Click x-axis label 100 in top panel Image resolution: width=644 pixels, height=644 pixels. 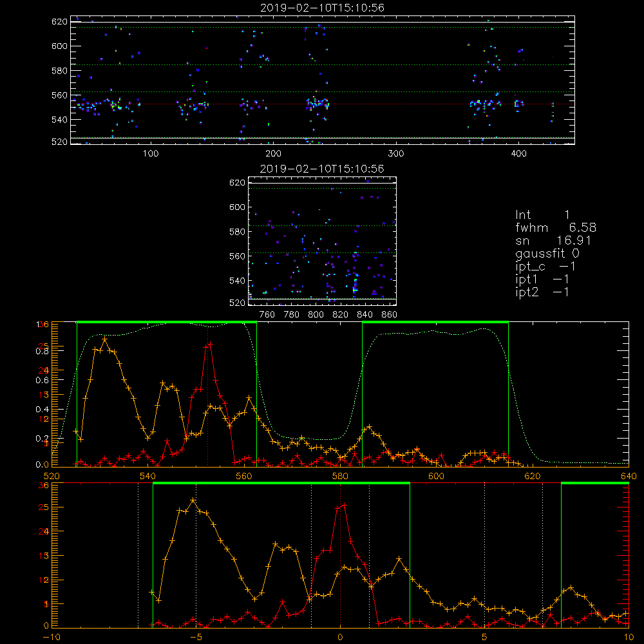[x=151, y=154]
